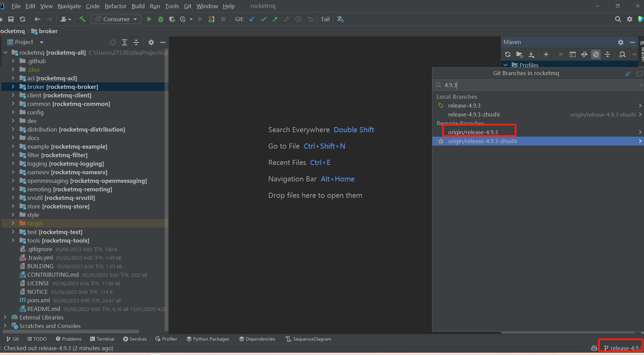The width and height of the screenshot is (644, 355).
Task: Click Expand All icon in Project panel
Action: [125, 42]
